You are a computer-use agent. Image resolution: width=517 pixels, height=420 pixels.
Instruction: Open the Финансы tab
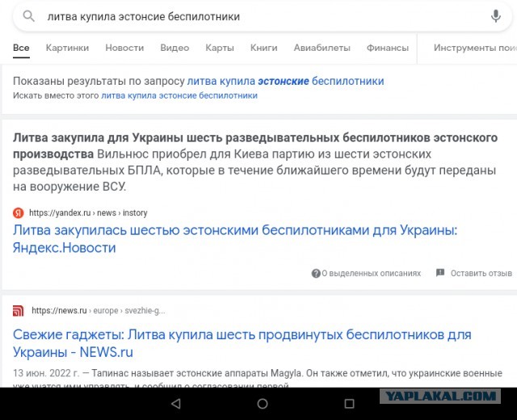point(388,48)
